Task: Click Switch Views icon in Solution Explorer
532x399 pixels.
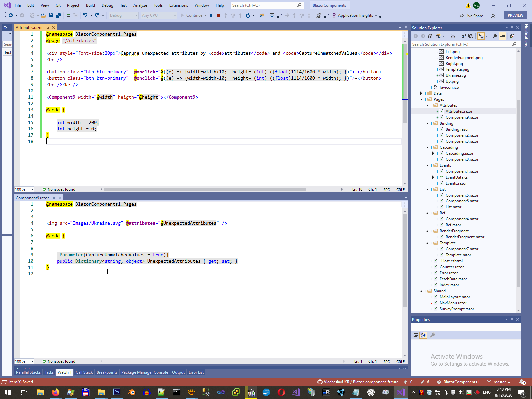Action: (x=438, y=36)
